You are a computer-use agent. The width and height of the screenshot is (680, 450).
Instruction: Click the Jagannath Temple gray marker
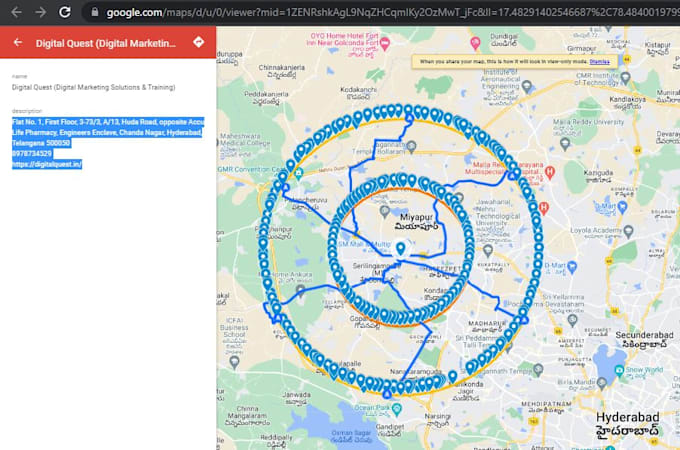click(x=538, y=370)
